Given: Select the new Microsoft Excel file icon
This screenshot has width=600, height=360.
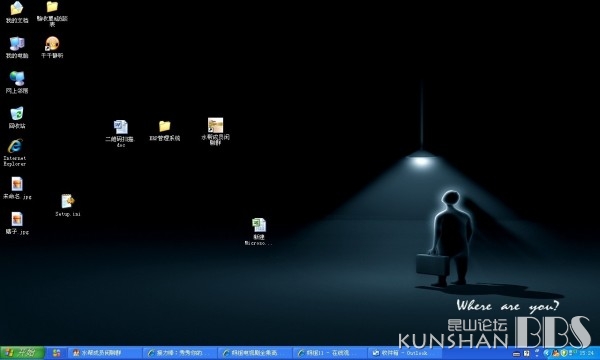Looking at the screenshot, I should 259,231.
